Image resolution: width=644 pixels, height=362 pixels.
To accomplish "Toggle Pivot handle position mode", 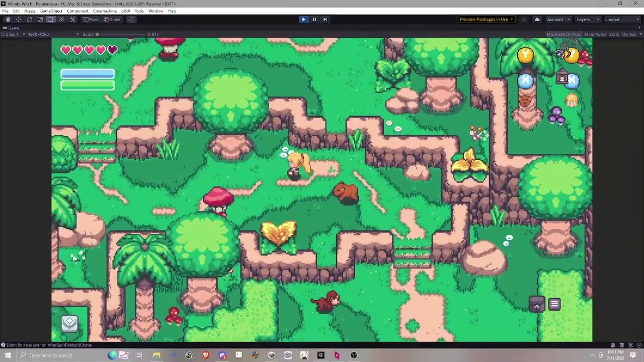I will [91, 20].
